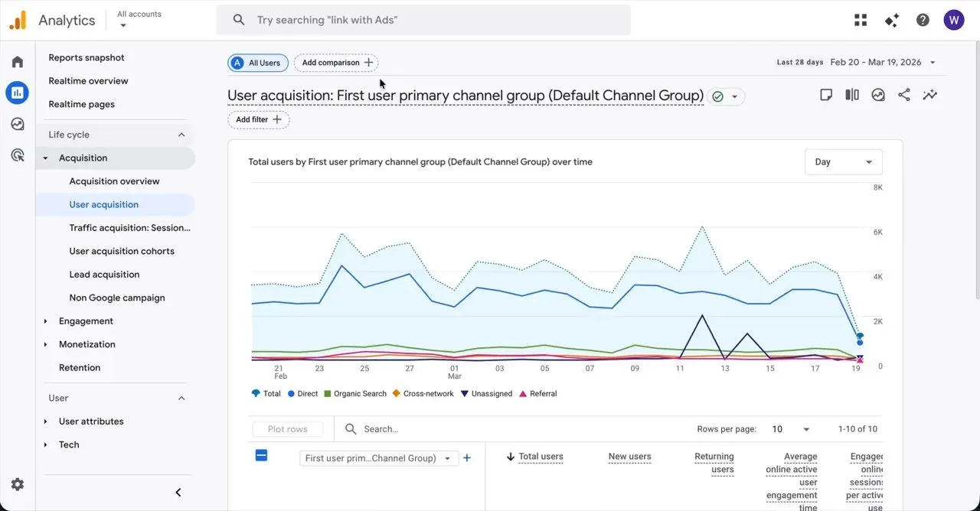Screen dimensions: 980x511
Task: Open the All accounts dropdown
Action: point(139,20)
